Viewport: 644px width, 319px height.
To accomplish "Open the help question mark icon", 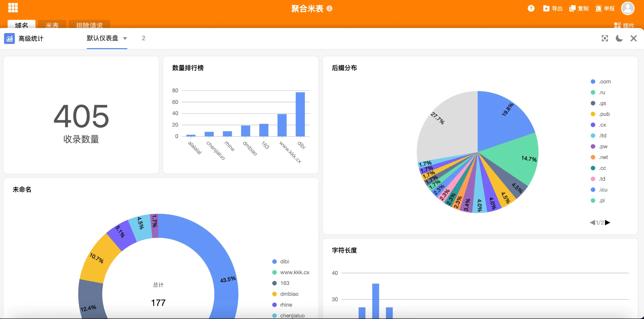I will (x=531, y=9).
